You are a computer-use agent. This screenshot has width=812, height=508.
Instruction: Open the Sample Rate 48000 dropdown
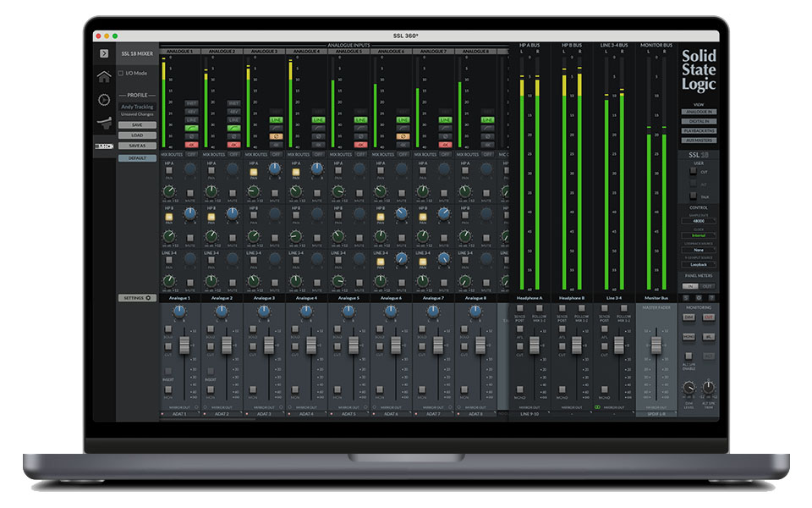pyautogui.click(x=699, y=221)
